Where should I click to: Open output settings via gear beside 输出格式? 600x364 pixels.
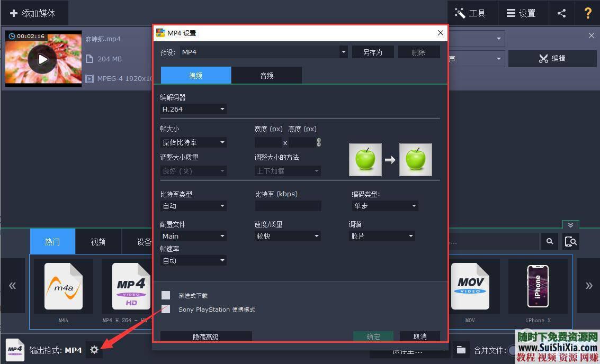point(94,350)
